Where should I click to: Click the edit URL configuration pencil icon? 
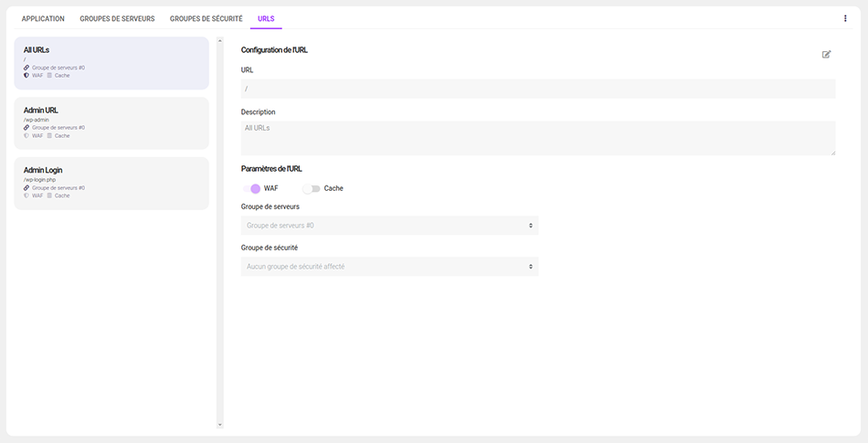(826, 55)
